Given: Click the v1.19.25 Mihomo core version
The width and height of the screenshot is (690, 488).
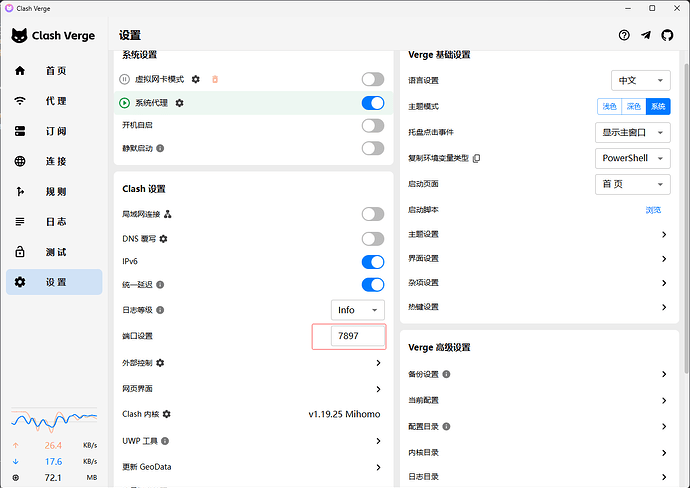Looking at the screenshot, I should [x=344, y=414].
